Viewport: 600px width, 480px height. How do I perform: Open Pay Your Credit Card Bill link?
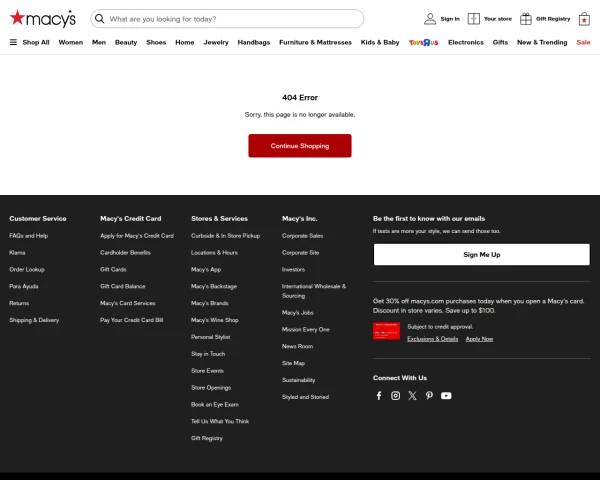point(131,320)
